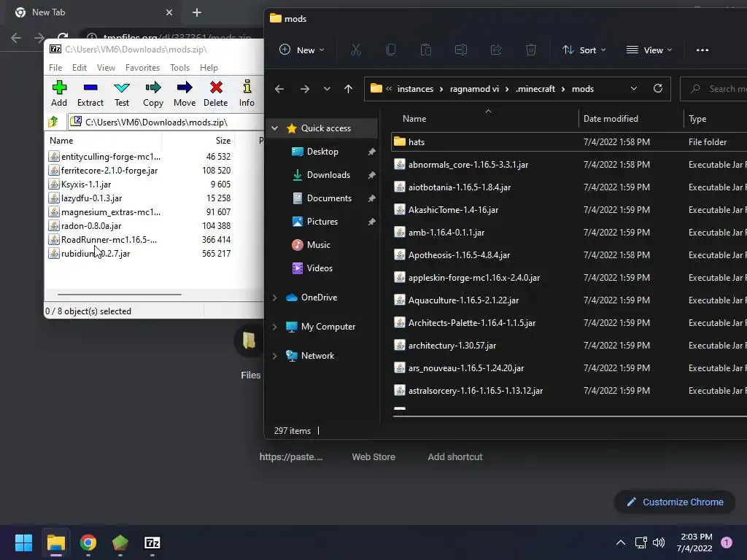Screen dimensions: 747x560
Task: Click the ragnamod vi breadcrumb segment
Action: tap(474, 89)
